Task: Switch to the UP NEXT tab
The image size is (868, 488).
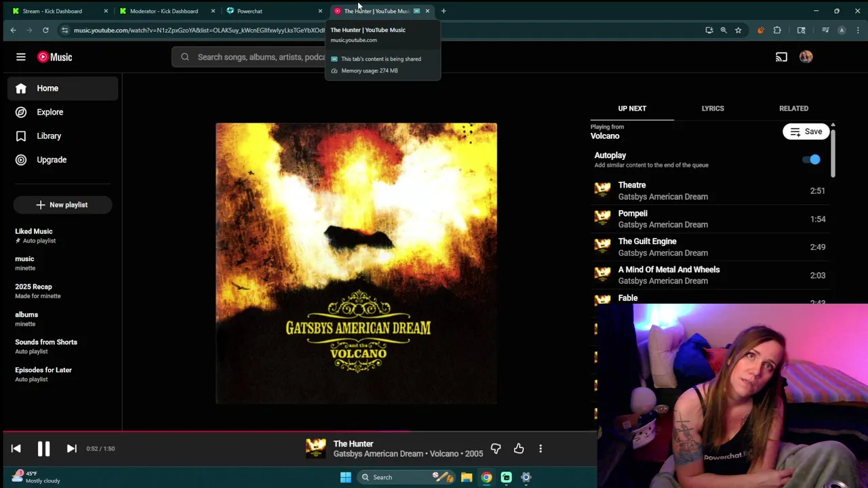Action: click(632, 108)
